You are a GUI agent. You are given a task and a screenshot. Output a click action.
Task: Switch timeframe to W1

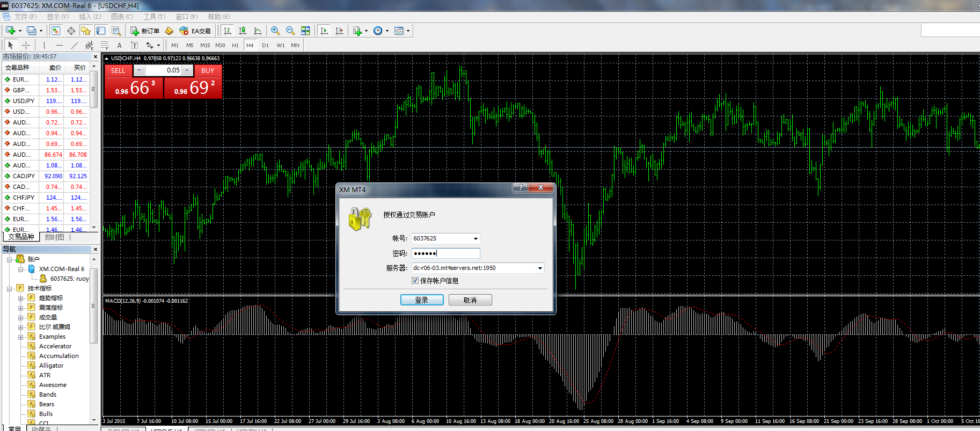[x=280, y=45]
